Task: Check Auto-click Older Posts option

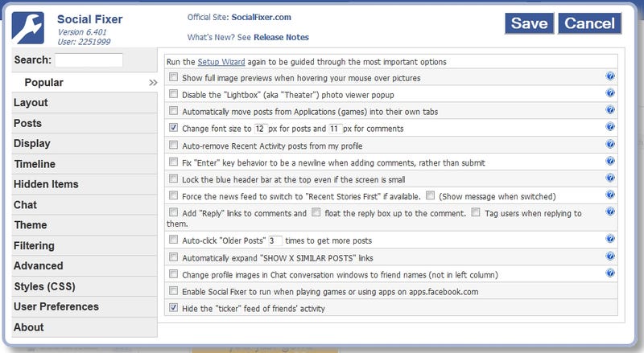Action: 174,240
